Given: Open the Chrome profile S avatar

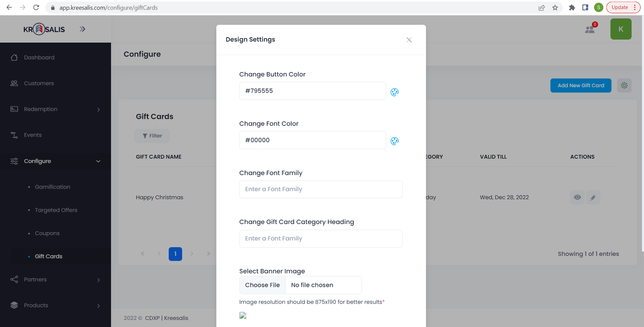Looking at the screenshot, I should coord(599,7).
